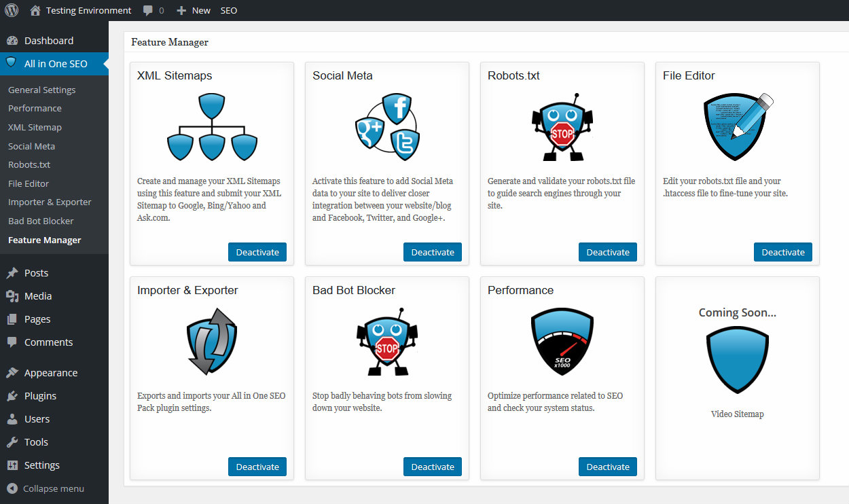Screen dimensions: 849x504
Task: Go to the Dashboard menu label
Action: click(x=49, y=41)
